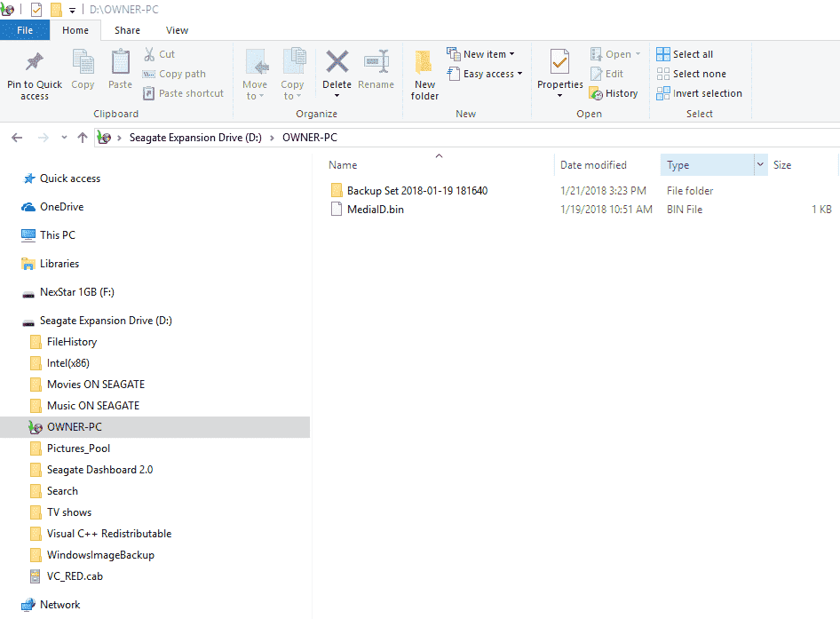
Task: Open the View ribbon tab
Action: (x=177, y=30)
